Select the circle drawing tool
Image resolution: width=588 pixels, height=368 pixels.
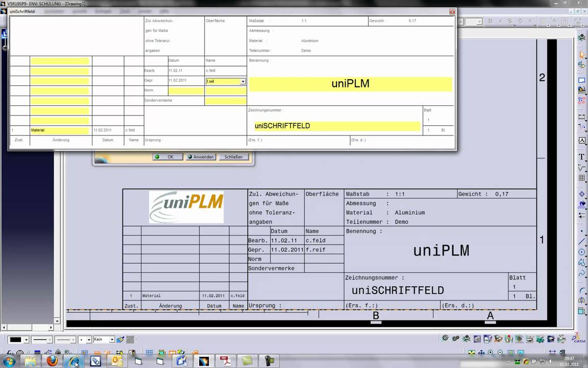pos(582,252)
